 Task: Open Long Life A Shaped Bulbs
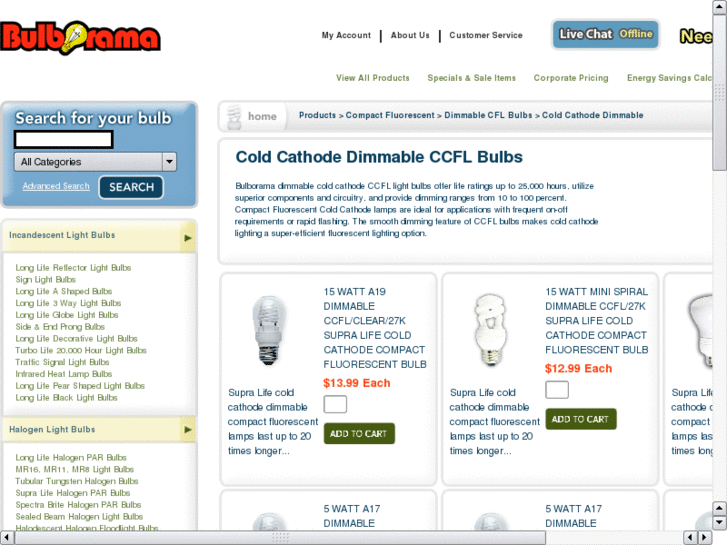click(x=64, y=291)
